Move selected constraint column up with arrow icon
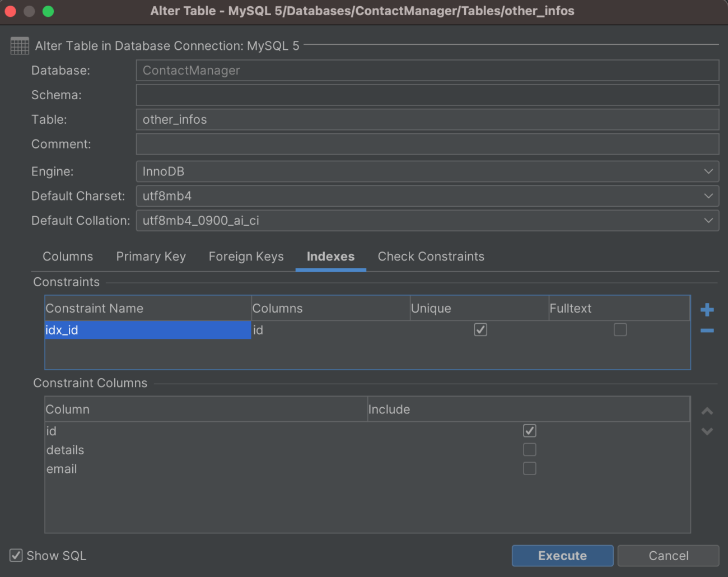 pyautogui.click(x=707, y=411)
